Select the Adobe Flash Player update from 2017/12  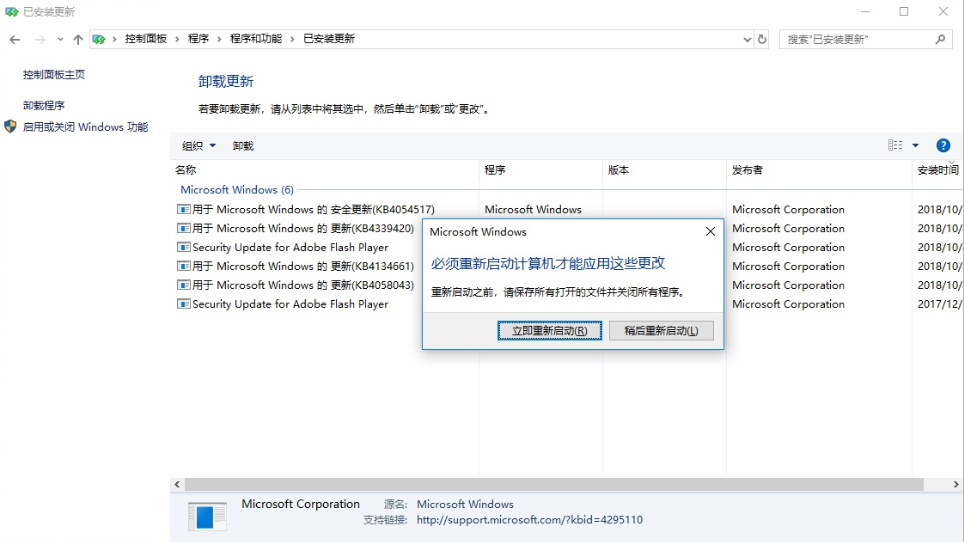[283, 304]
